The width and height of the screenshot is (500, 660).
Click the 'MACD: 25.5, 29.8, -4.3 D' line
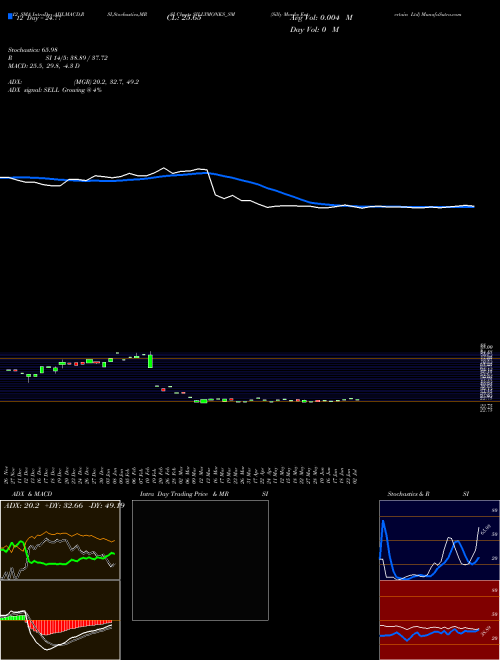[x=44, y=66]
